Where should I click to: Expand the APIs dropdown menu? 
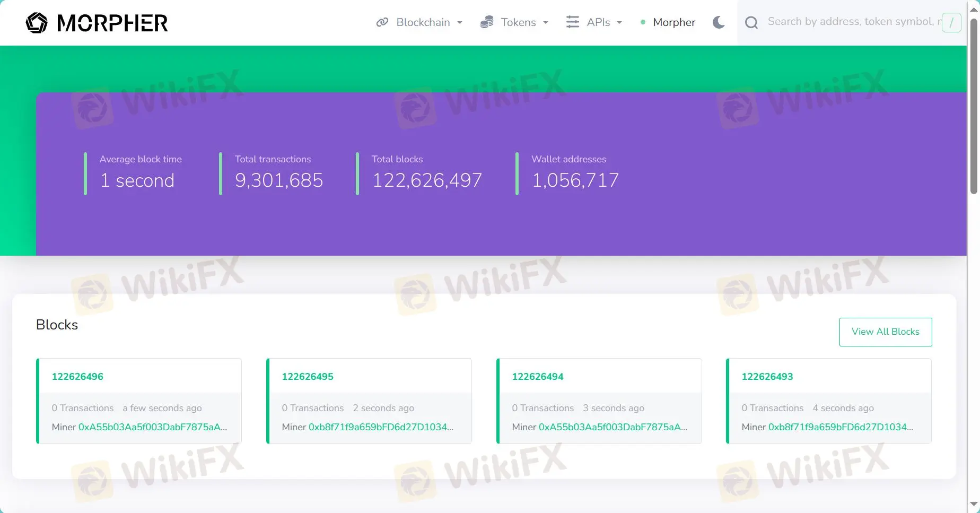(594, 22)
